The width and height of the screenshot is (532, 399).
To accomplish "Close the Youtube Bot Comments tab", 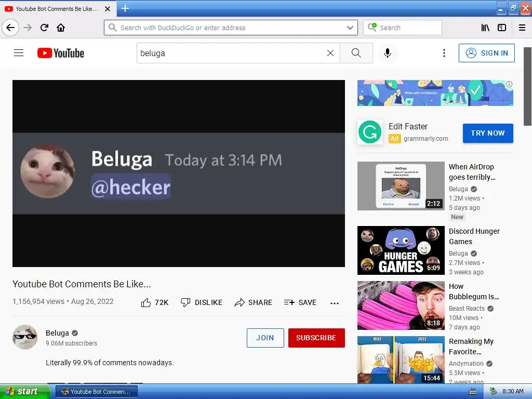I will 108,9.
